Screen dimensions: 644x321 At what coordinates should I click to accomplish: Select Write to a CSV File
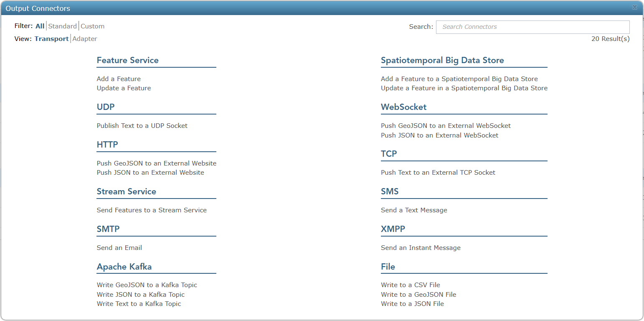pyautogui.click(x=410, y=285)
